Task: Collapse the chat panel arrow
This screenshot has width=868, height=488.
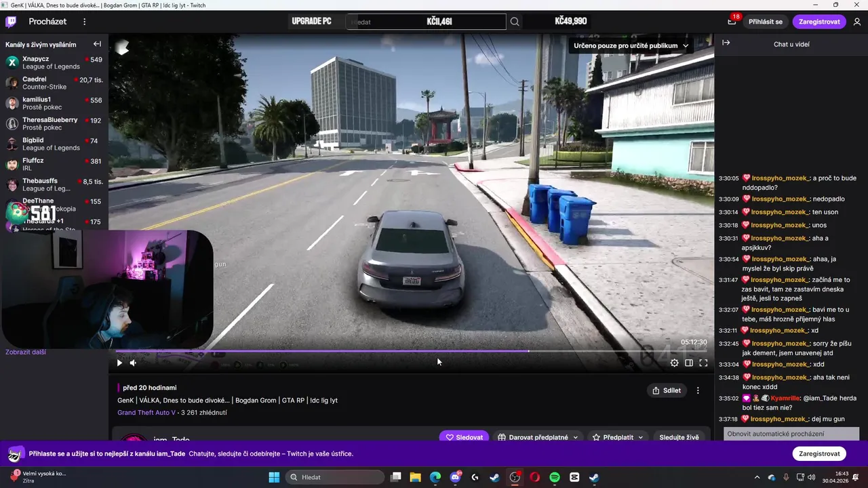Action: [x=726, y=43]
